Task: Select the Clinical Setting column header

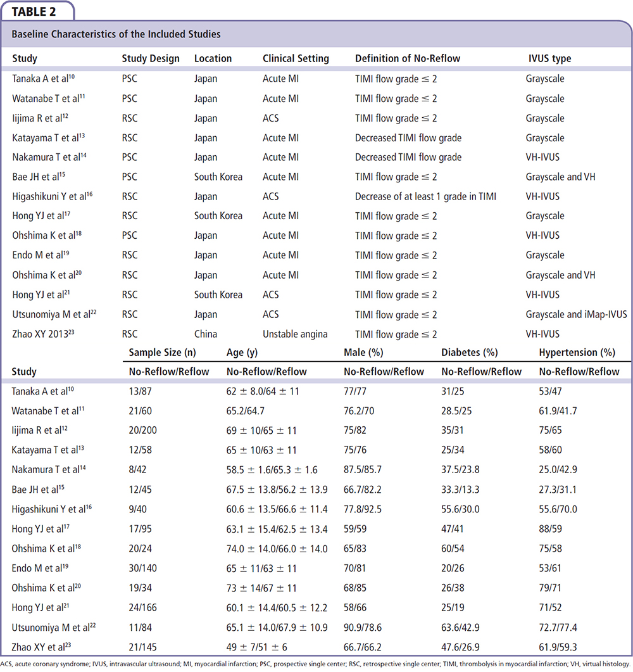Action: point(296,58)
